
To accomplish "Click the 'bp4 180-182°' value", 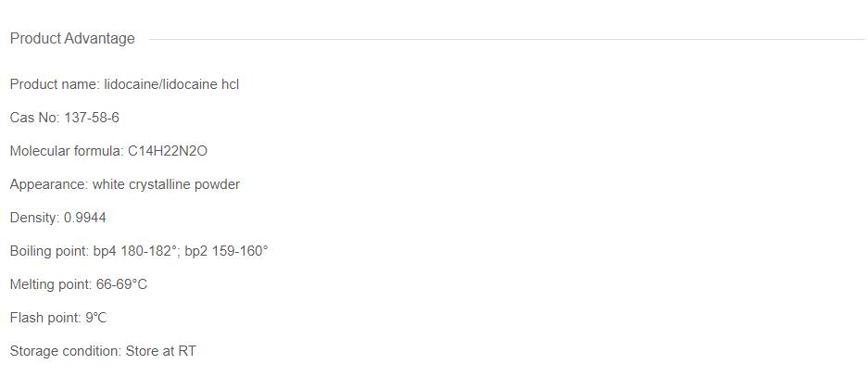I will click(135, 251).
